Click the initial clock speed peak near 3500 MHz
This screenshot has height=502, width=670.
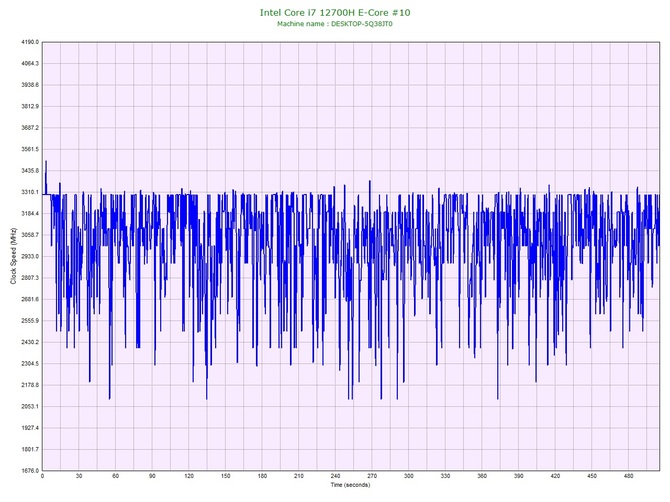[x=46, y=162]
